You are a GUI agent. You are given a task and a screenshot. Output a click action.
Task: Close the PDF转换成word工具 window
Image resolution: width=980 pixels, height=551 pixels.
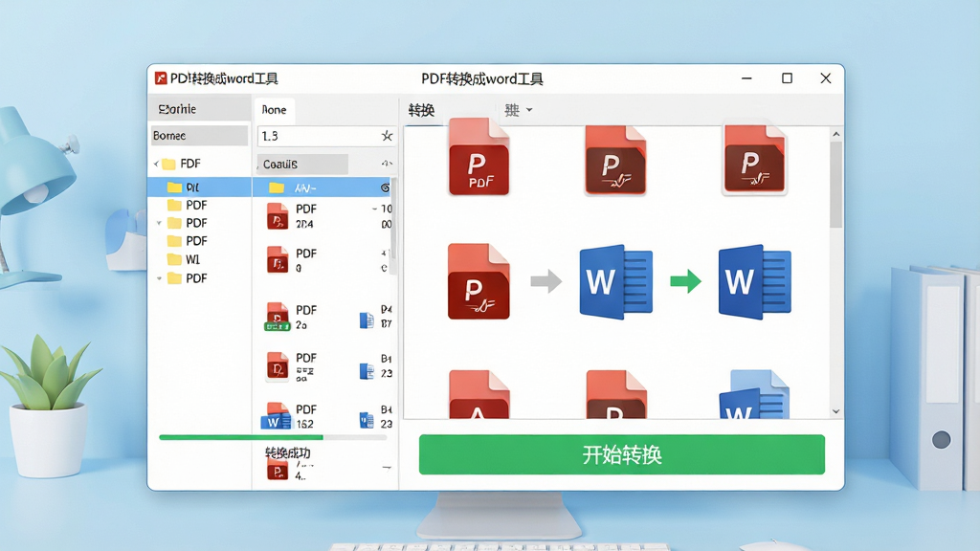826,78
